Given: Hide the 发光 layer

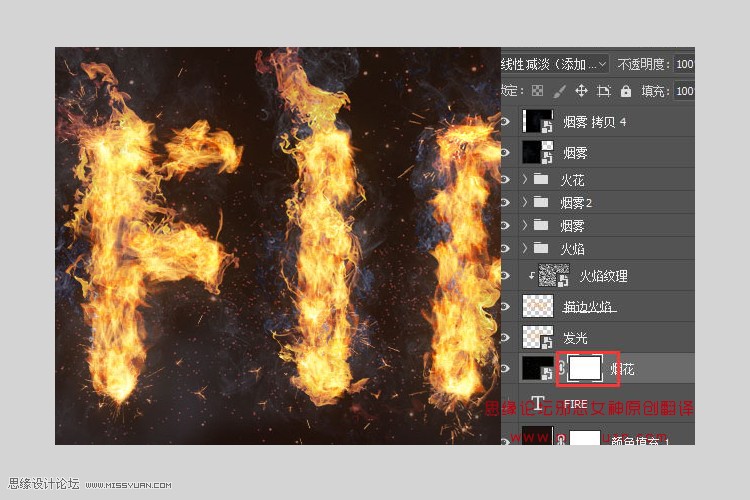Looking at the screenshot, I should click(x=505, y=337).
